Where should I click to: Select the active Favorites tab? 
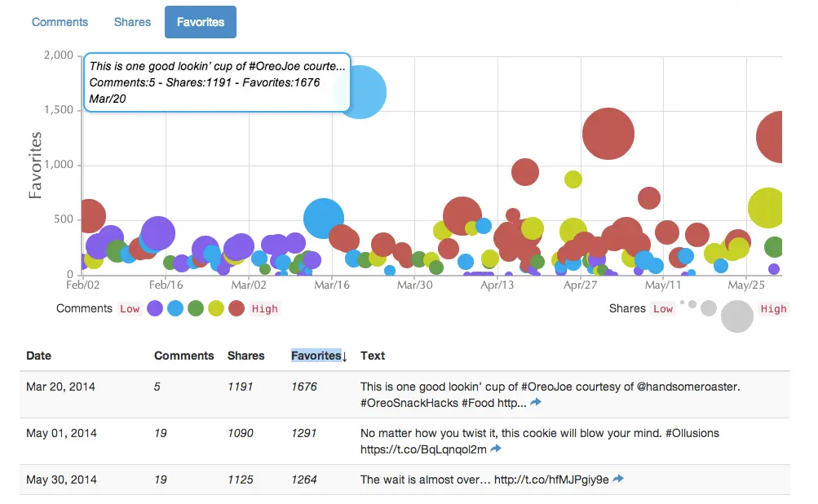pos(200,22)
